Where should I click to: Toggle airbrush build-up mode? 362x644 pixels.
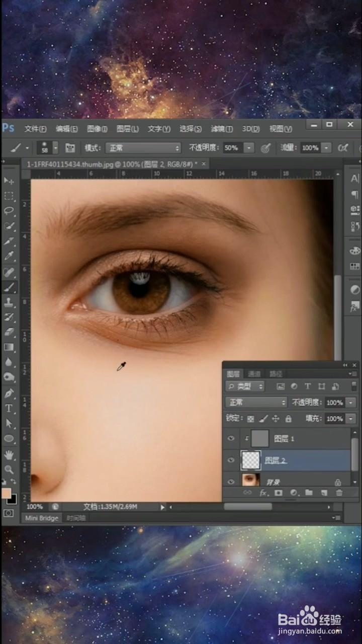tap(343, 148)
